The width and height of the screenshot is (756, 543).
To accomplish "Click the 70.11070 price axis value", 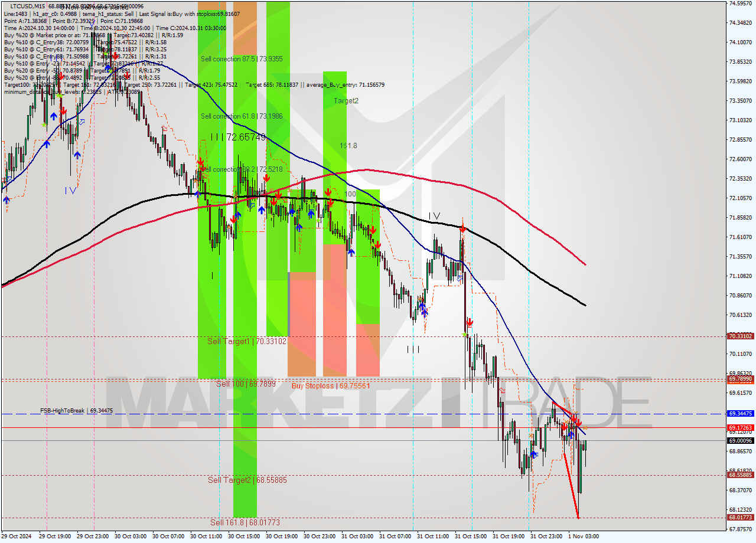I will click(740, 354).
